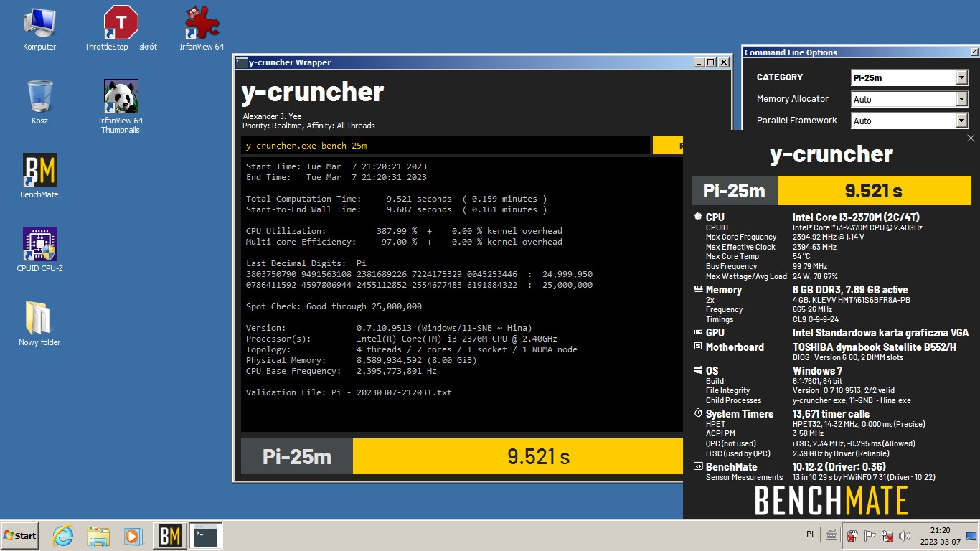Switch to BenchMate taskbar button
This screenshot has width=980, height=551.
pyautogui.click(x=170, y=536)
